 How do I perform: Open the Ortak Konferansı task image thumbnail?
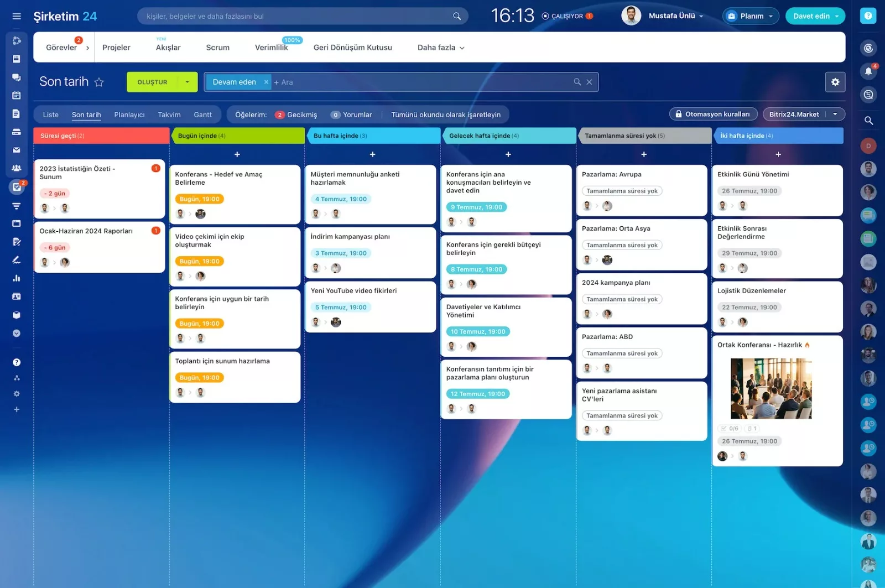pyautogui.click(x=771, y=388)
